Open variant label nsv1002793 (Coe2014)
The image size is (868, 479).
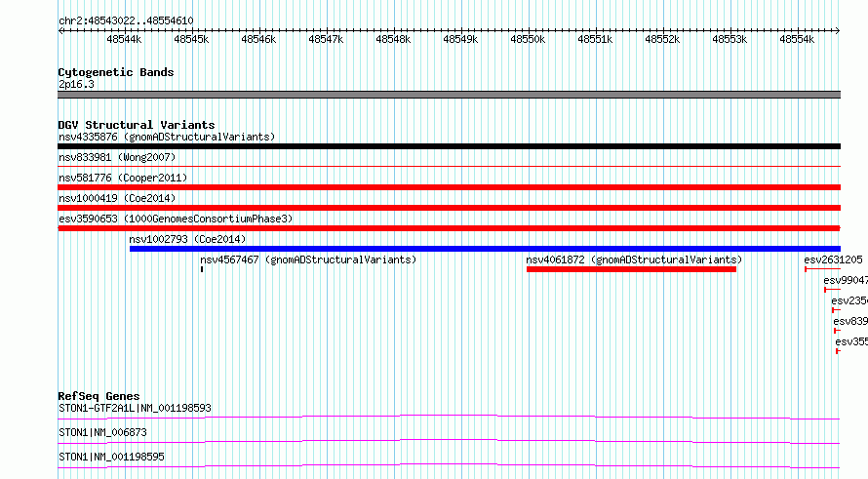point(187,239)
